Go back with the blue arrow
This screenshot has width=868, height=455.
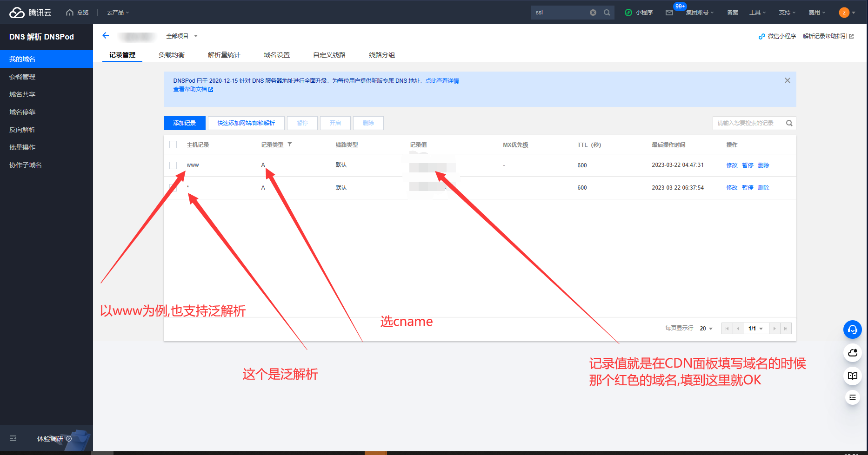tap(106, 35)
